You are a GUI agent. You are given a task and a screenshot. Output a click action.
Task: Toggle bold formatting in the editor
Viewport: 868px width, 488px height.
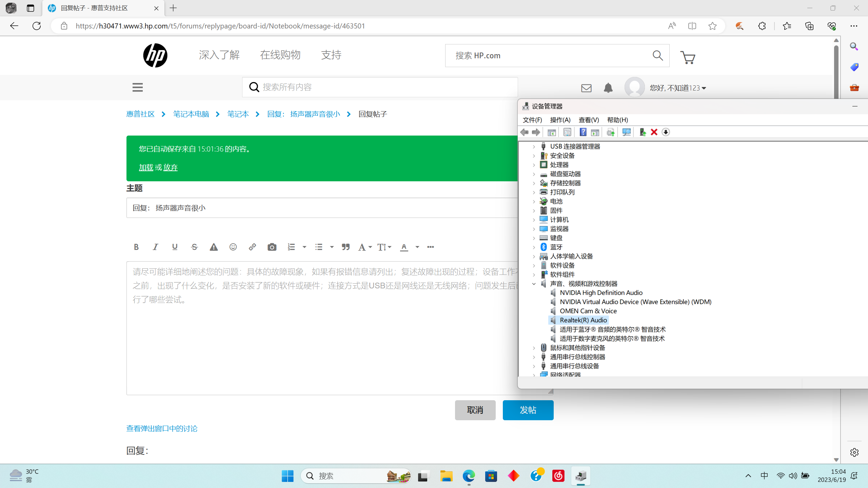tap(136, 247)
